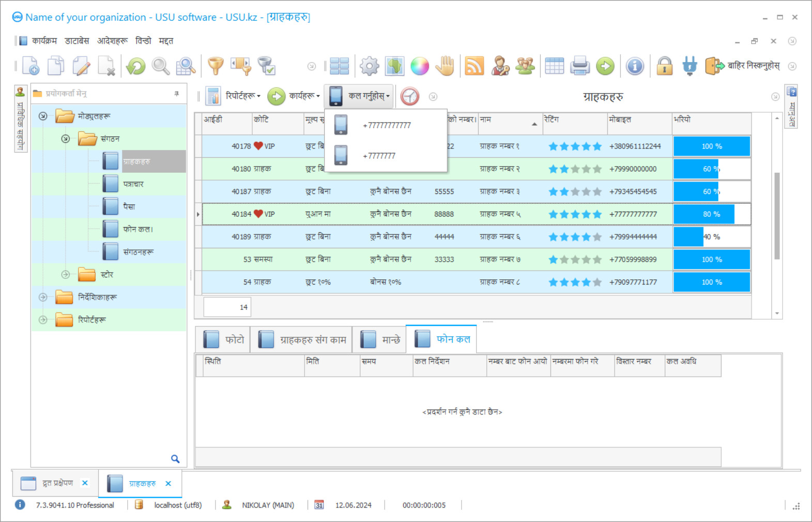Open the विन्डो menu
The width and height of the screenshot is (812, 522).
click(x=143, y=41)
